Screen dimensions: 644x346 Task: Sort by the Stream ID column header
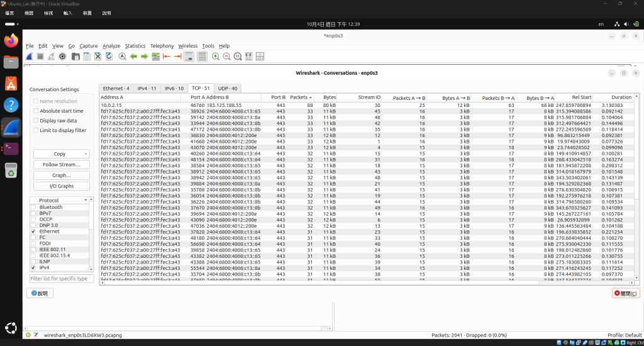(x=359, y=98)
